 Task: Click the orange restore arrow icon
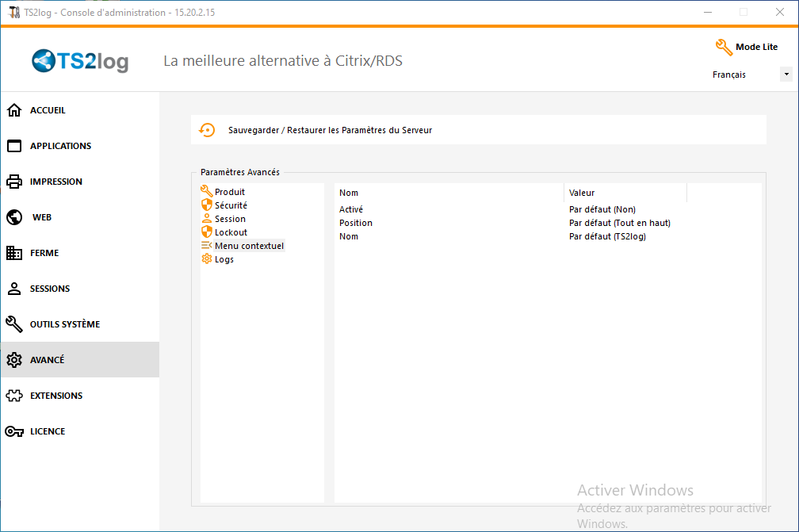tap(207, 130)
